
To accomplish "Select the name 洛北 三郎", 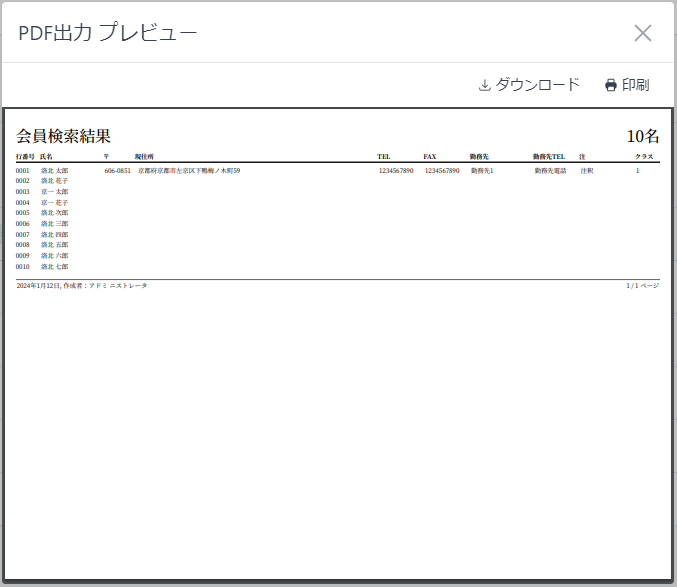I will tap(54, 224).
